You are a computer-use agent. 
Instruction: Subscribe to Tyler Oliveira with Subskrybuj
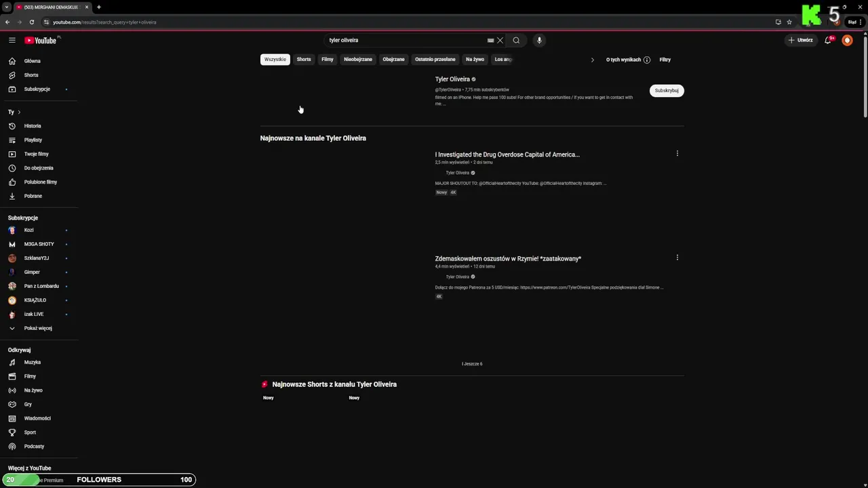coord(667,90)
